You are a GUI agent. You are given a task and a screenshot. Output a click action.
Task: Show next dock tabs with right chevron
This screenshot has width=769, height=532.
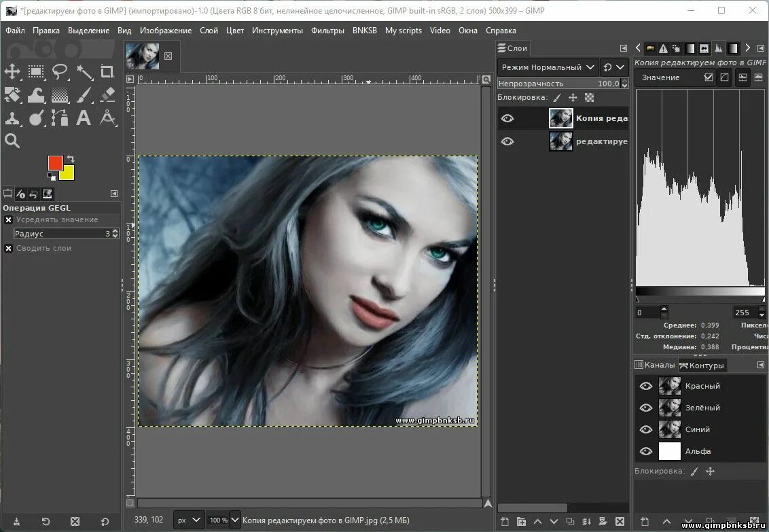coord(747,48)
